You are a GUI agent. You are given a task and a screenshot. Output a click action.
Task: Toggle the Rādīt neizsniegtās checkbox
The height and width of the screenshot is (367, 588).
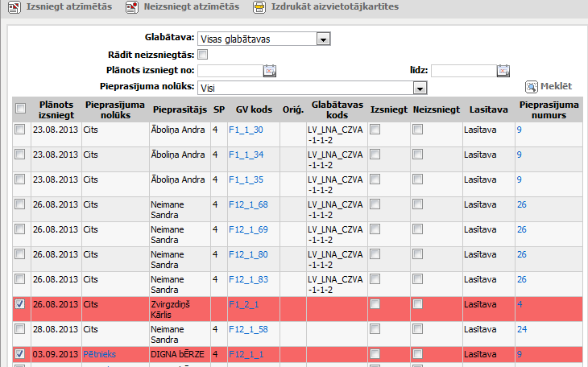tap(202, 55)
